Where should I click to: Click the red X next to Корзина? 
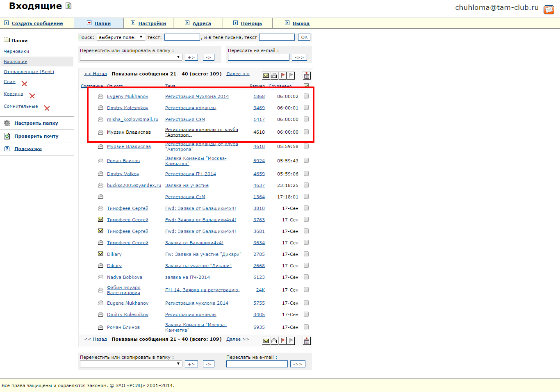(32, 96)
